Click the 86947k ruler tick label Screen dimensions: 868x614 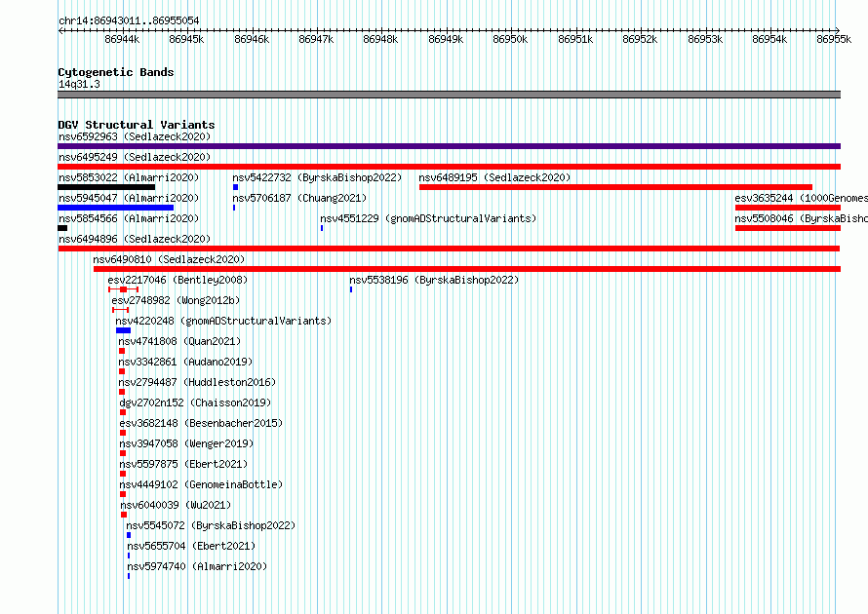[x=316, y=39]
